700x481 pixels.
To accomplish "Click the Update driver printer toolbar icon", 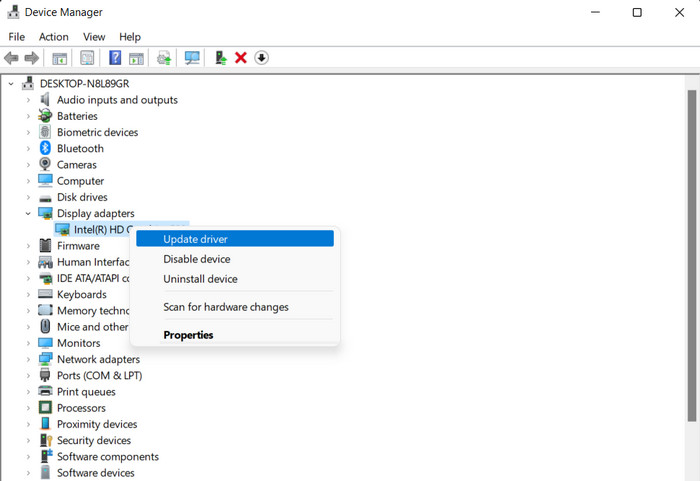I will [164, 58].
